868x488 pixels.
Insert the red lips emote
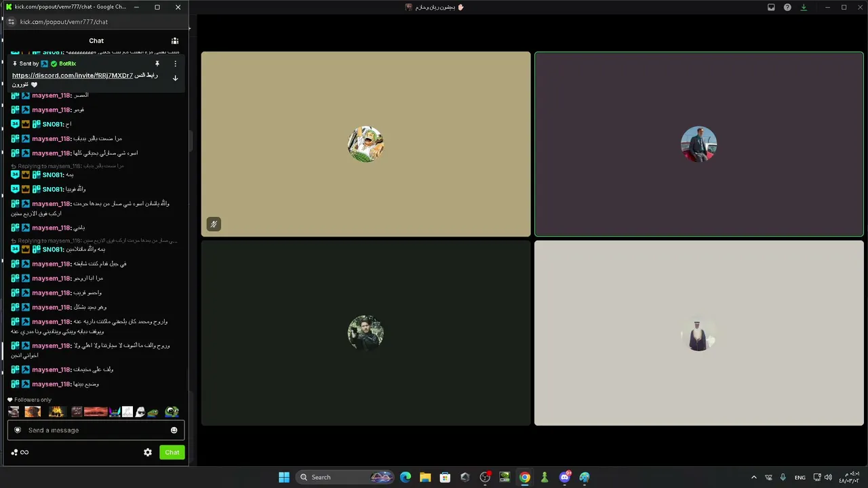(x=96, y=411)
